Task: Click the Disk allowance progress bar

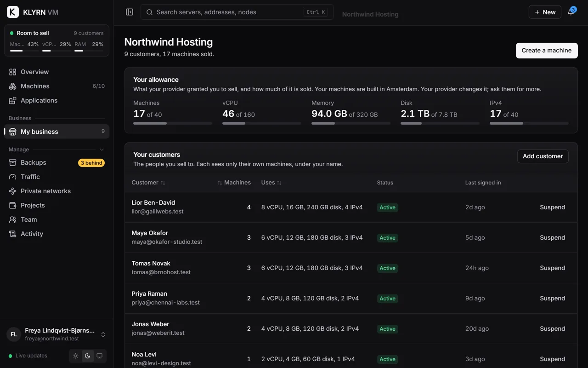Action: [440, 123]
